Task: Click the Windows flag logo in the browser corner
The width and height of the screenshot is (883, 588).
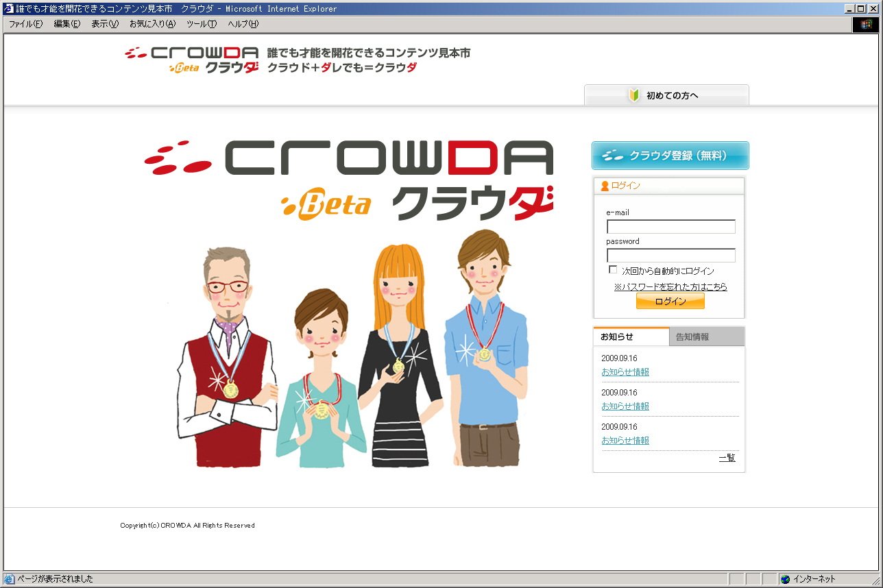Action: point(866,24)
